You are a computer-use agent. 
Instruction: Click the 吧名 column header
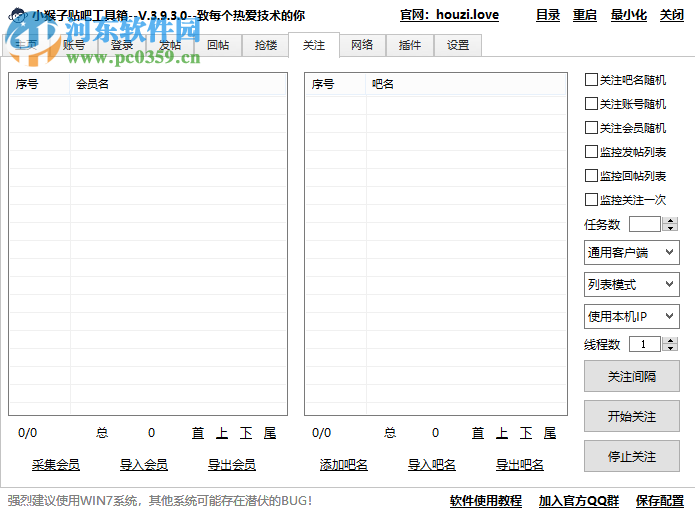465,84
